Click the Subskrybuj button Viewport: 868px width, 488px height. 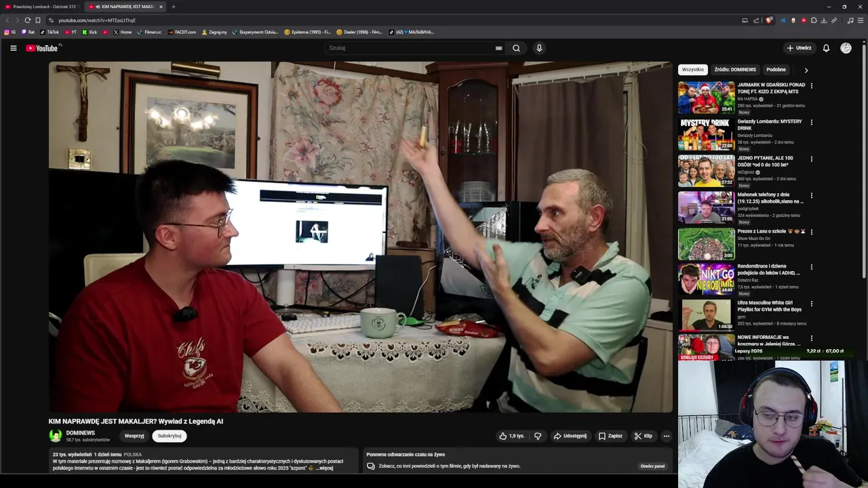(x=170, y=436)
